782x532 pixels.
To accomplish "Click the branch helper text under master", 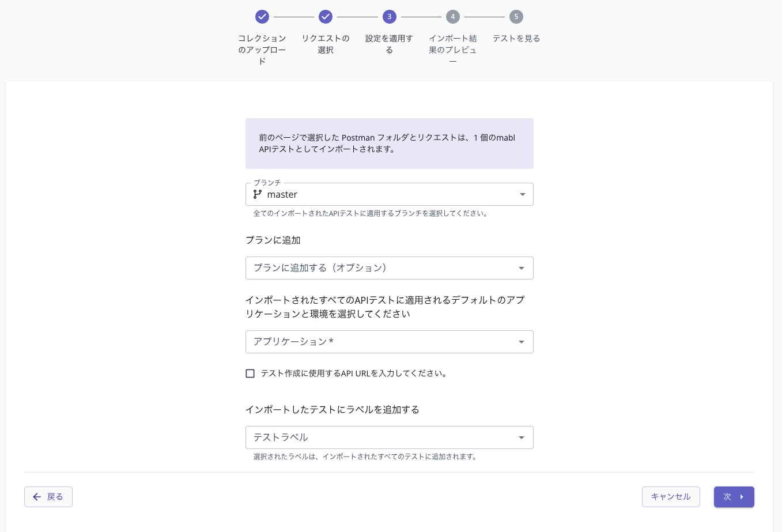I will click(372, 213).
